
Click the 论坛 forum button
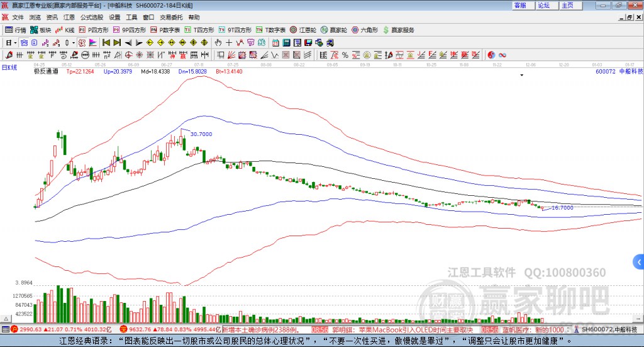(x=548, y=5)
